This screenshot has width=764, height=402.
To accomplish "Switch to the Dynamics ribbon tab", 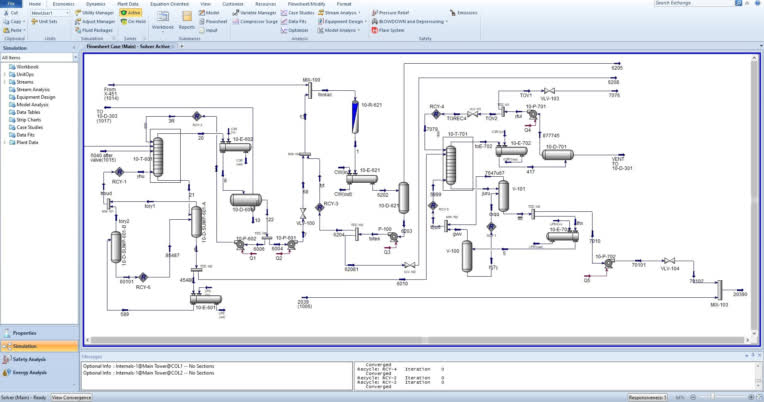I will point(96,3).
